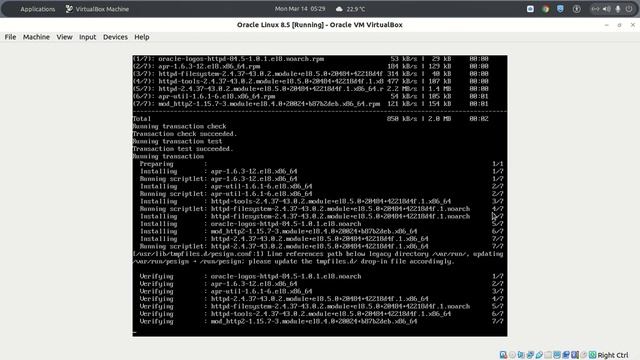Click the 'Running transaction check' line

click(x=179, y=127)
